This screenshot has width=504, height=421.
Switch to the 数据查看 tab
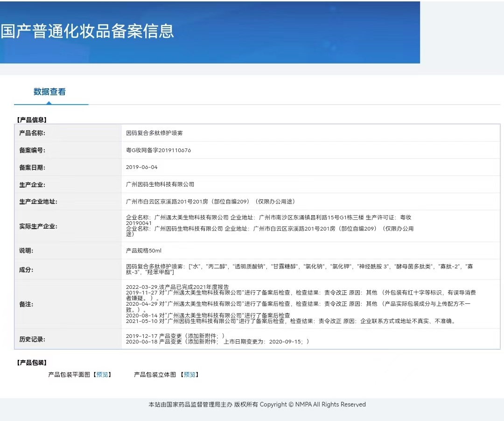[x=49, y=92]
